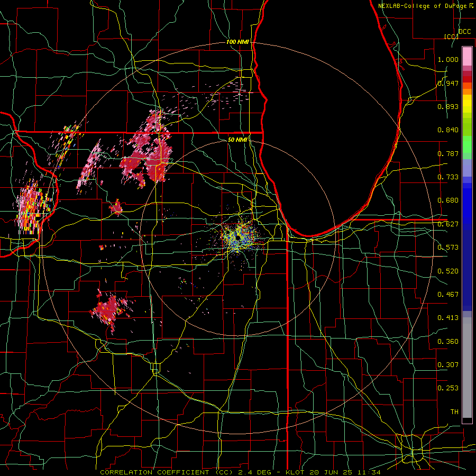The height and width of the screenshot is (476, 476).
Task: Select the 0.893 scale value
Action: click(x=448, y=106)
